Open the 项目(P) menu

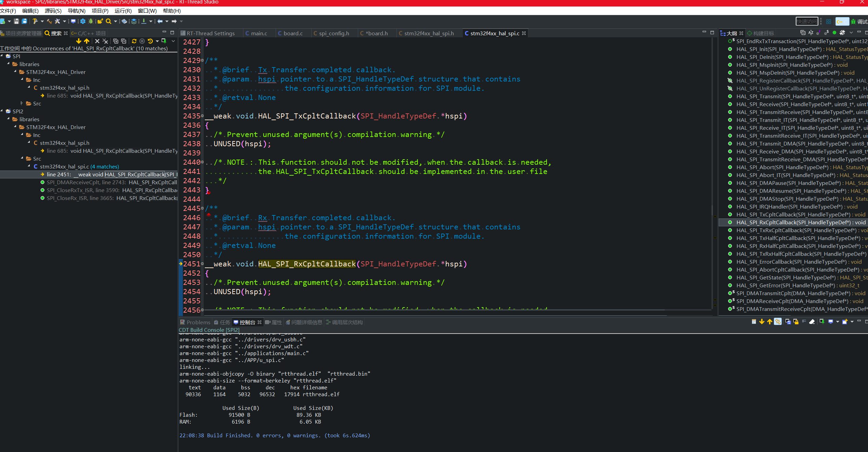tap(100, 11)
